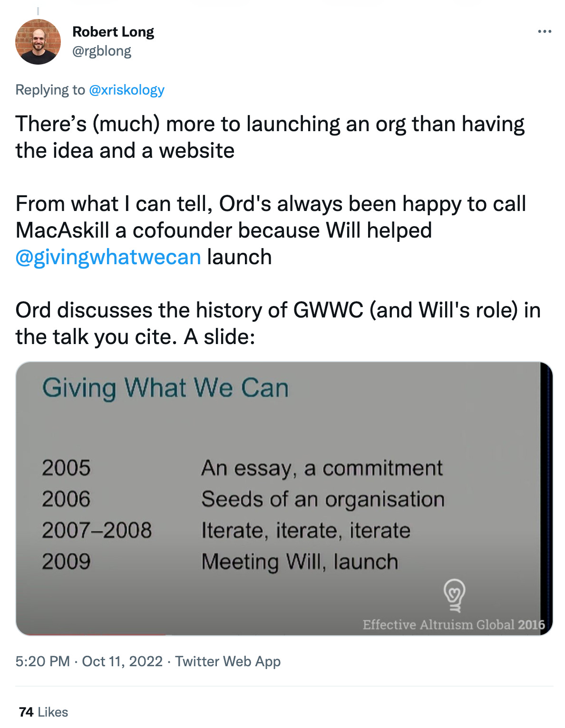This screenshot has width=565, height=728.
Task: Click the bold 74 likes count
Action: (25, 712)
